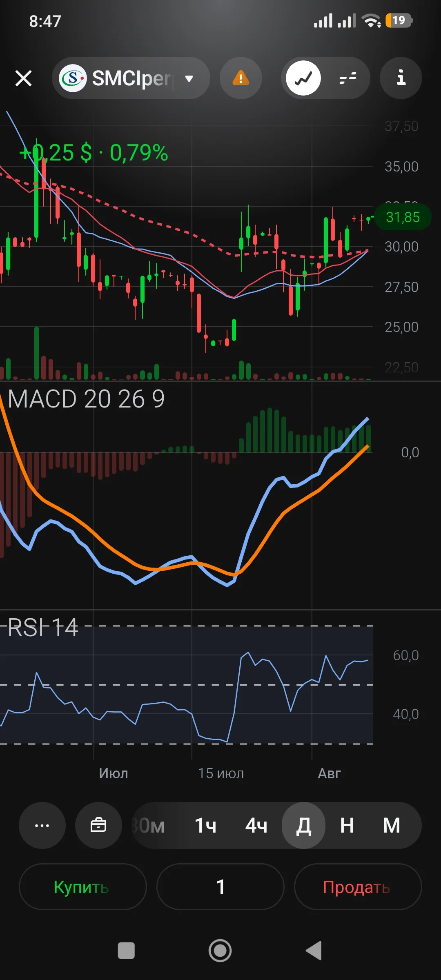Tap the Купить buy button
The height and width of the screenshot is (980, 441).
pyautogui.click(x=82, y=886)
